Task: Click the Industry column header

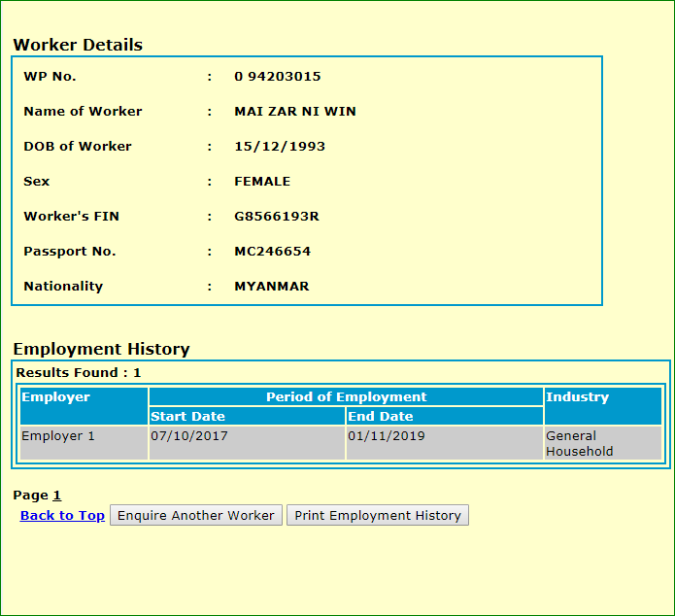Action: point(577,397)
